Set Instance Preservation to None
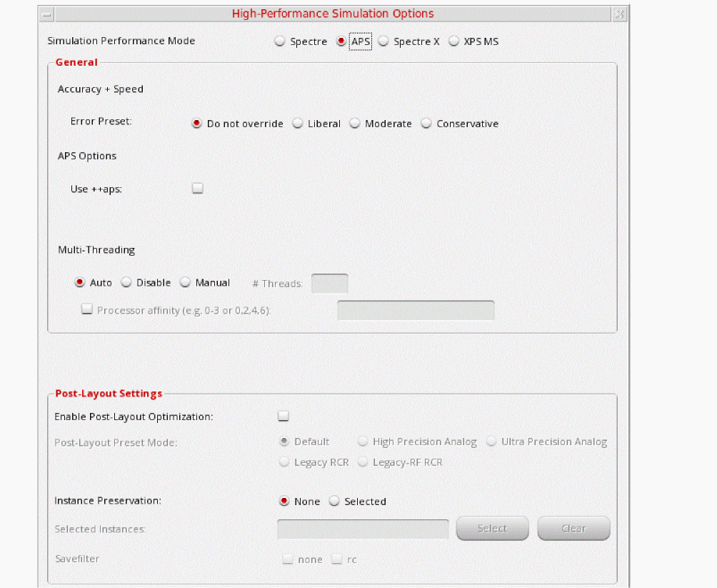This screenshot has width=717, height=588. click(x=284, y=501)
